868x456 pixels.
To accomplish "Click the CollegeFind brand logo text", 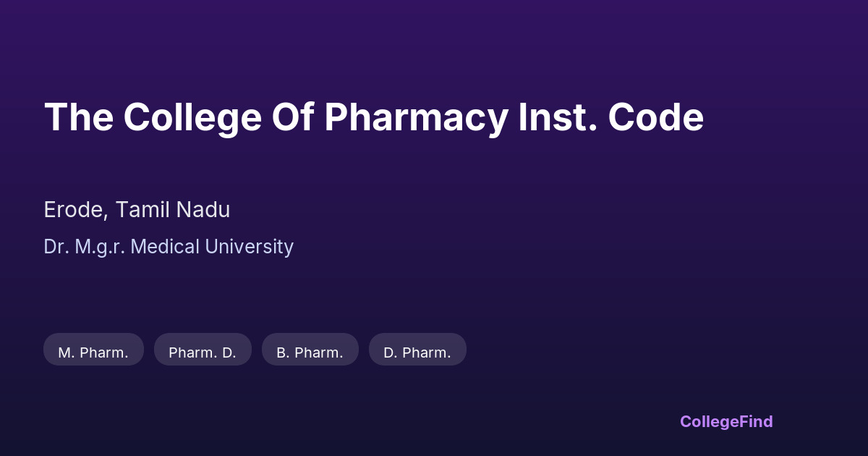I will pyautogui.click(x=726, y=421).
